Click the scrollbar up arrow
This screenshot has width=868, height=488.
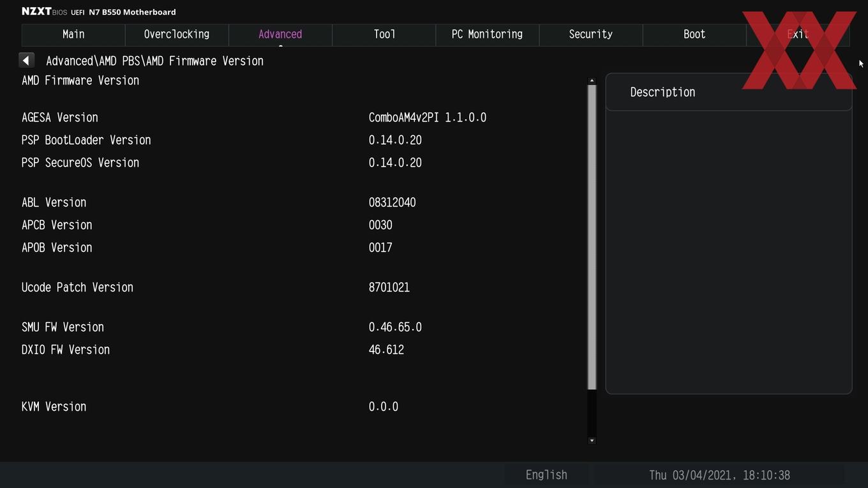coord(592,80)
